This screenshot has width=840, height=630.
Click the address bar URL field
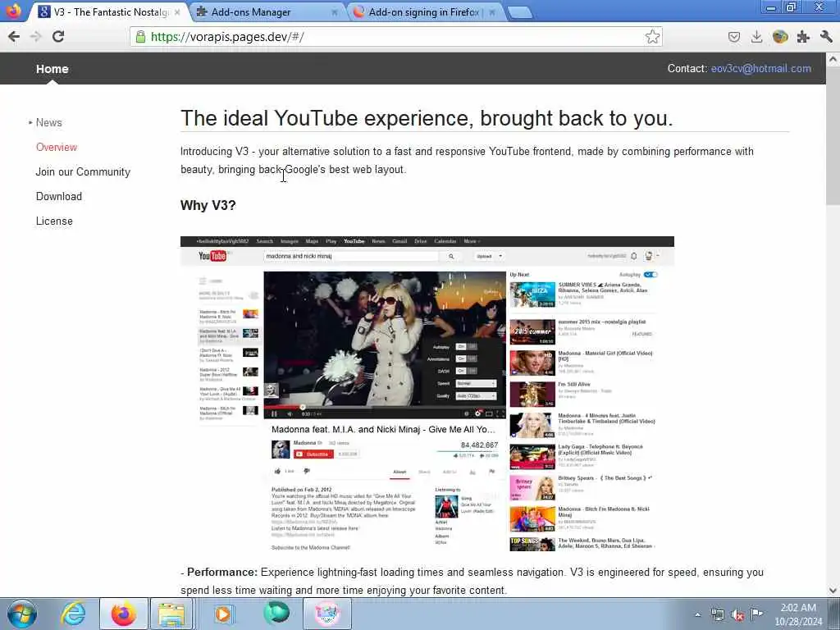click(396, 36)
